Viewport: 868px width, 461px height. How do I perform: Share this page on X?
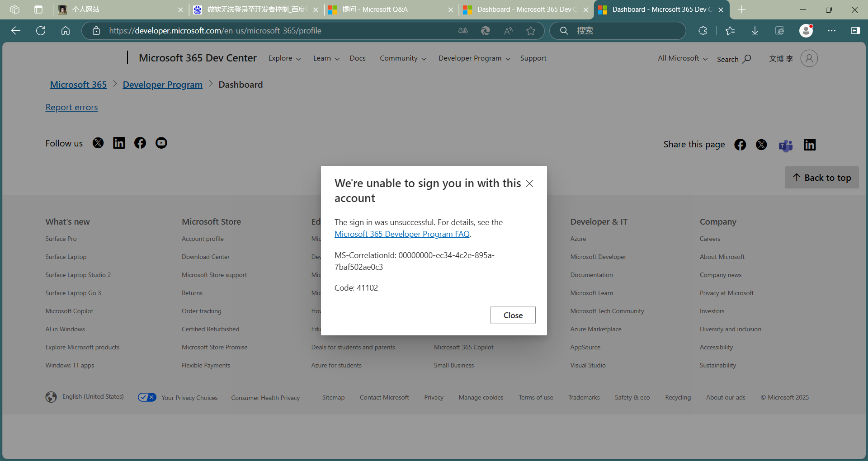tap(761, 145)
